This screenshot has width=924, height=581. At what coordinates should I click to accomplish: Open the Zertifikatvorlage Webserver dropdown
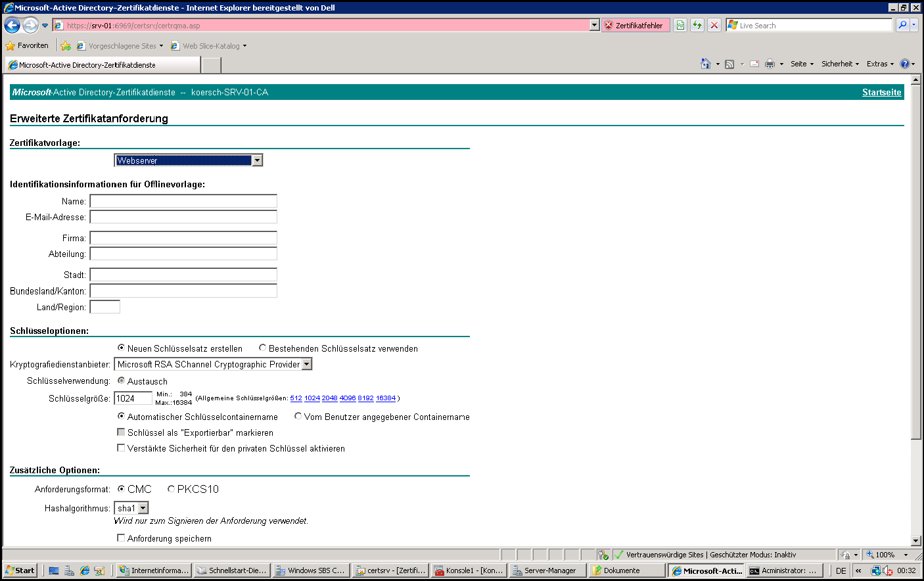189,160
